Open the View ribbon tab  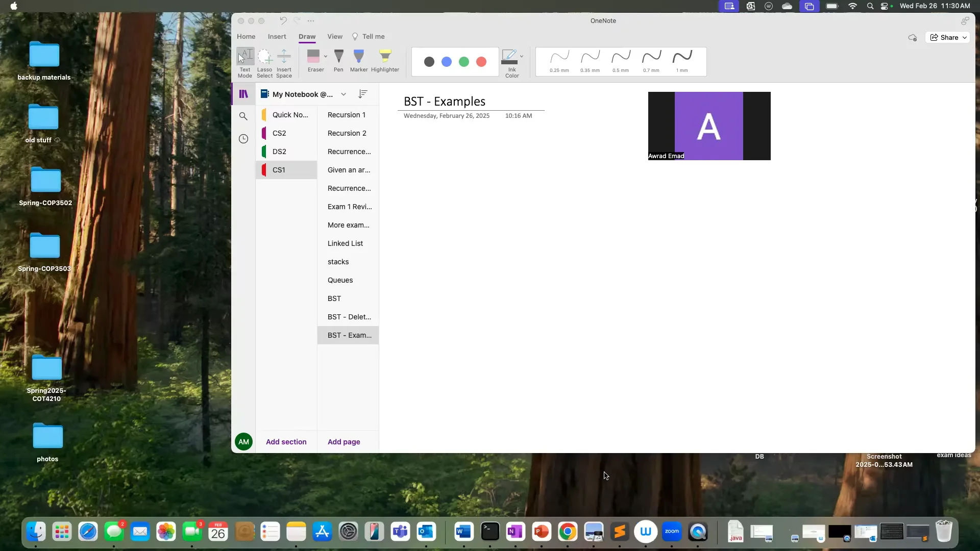point(335,37)
